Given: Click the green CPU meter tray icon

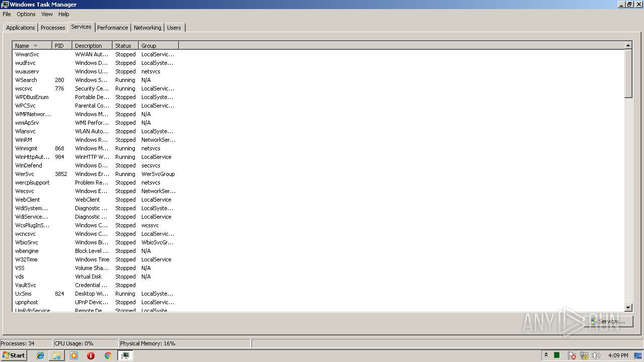Looking at the screenshot, I should (557, 355).
